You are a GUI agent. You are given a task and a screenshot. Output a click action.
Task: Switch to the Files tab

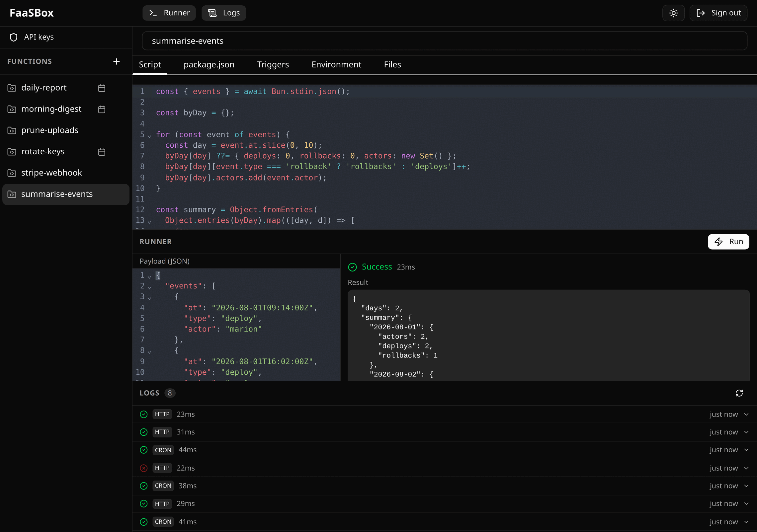point(392,64)
